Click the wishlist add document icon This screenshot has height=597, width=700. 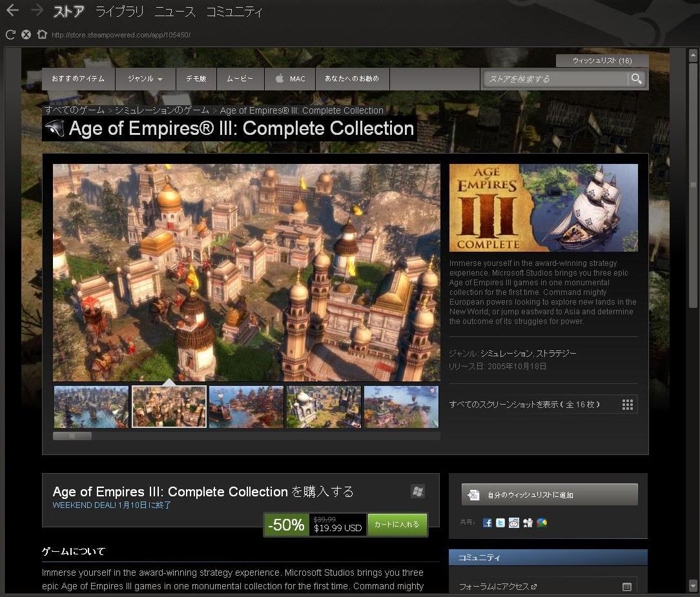click(x=473, y=494)
